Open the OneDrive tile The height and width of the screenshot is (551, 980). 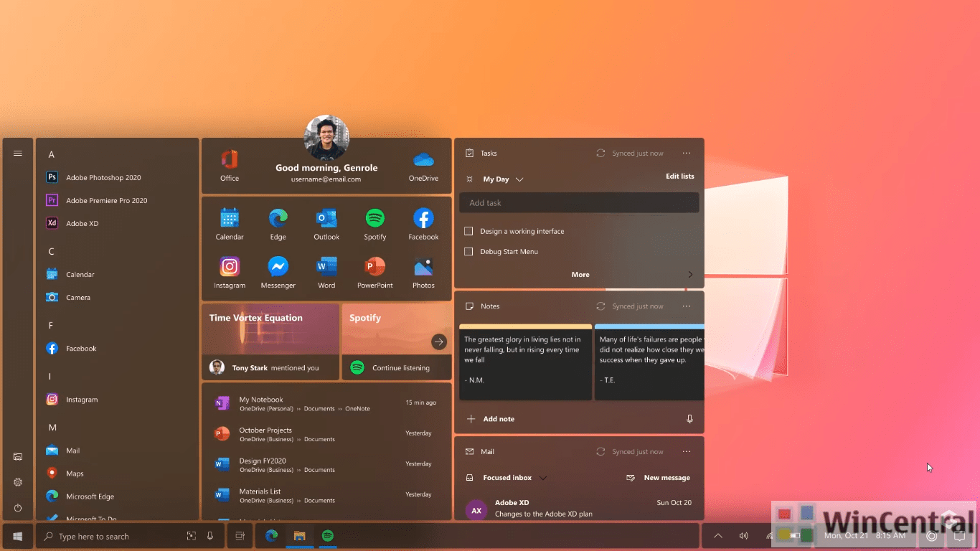click(423, 166)
